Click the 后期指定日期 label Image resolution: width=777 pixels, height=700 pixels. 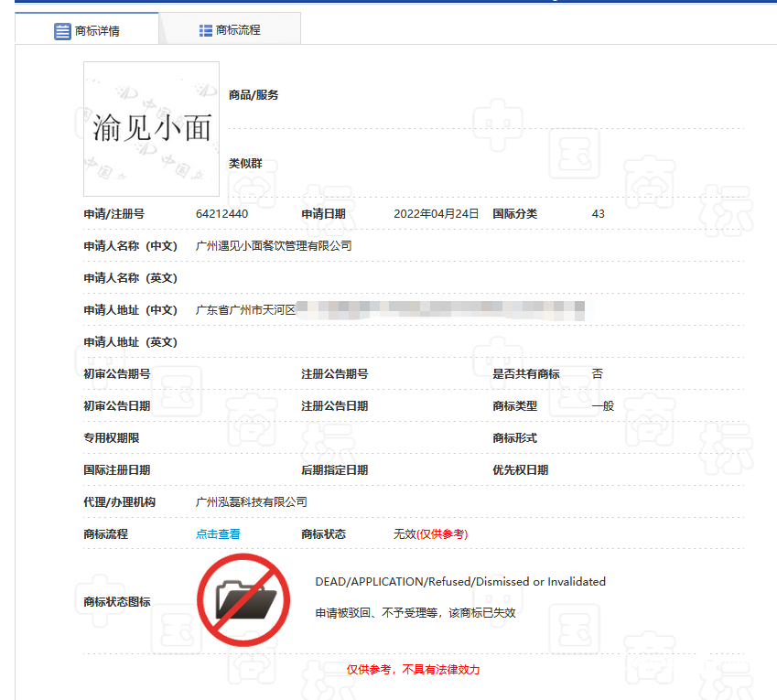click(x=334, y=470)
